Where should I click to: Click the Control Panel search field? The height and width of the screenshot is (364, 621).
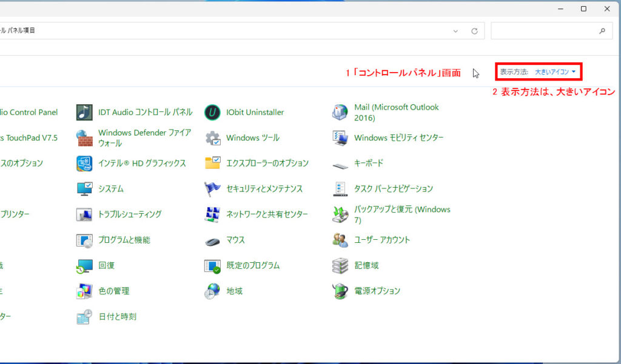[x=543, y=31]
